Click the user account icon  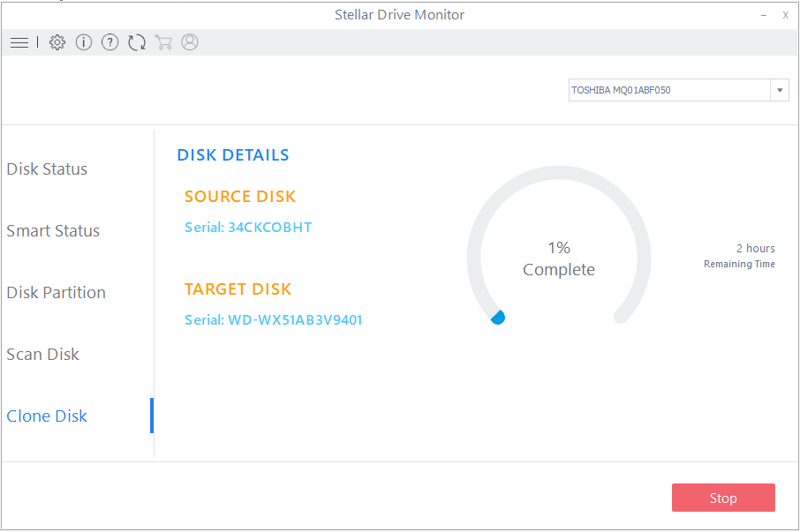coord(190,42)
